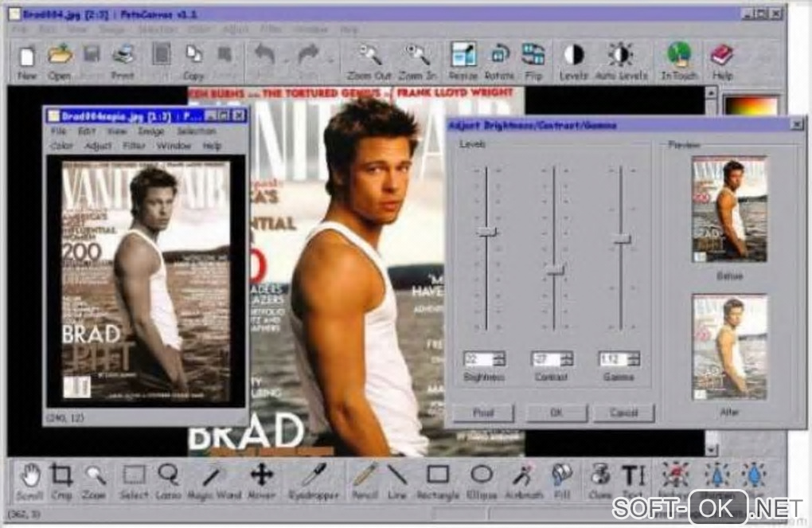Open Color menu in sepia image window
Image resolution: width=812 pixels, height=528 pixels.
pos(61,146)
